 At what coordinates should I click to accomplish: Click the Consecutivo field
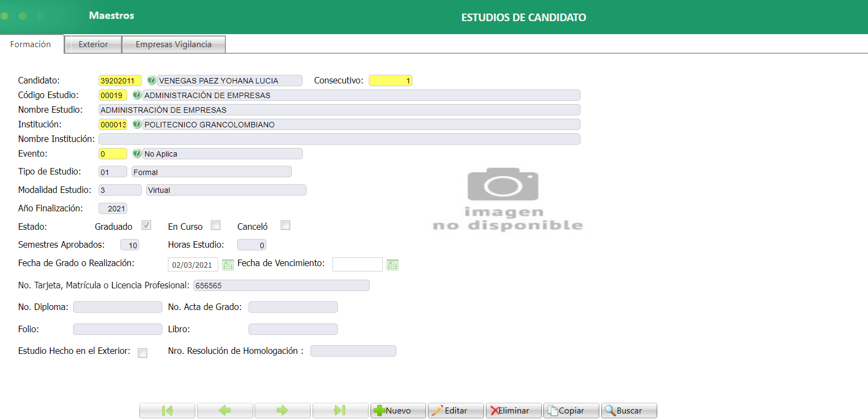point(390,81)
